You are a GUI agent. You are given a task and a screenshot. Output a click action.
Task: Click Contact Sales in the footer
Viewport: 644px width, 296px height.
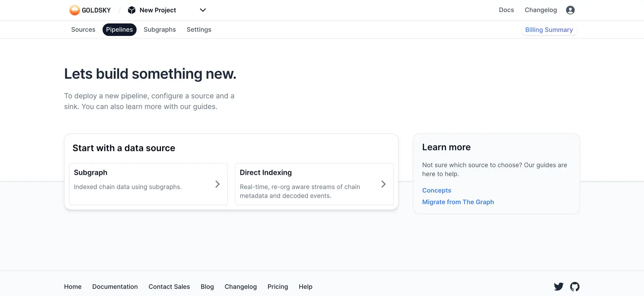point(169,287)
